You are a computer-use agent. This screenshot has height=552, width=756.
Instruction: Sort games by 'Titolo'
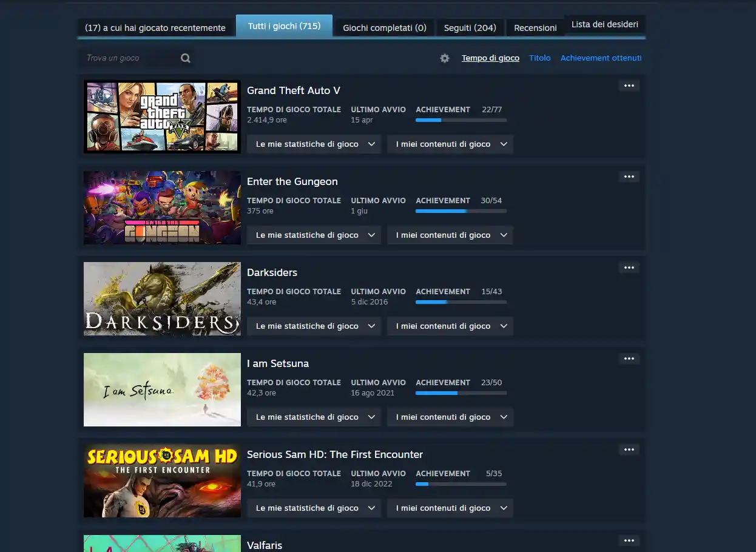[540, 58]
